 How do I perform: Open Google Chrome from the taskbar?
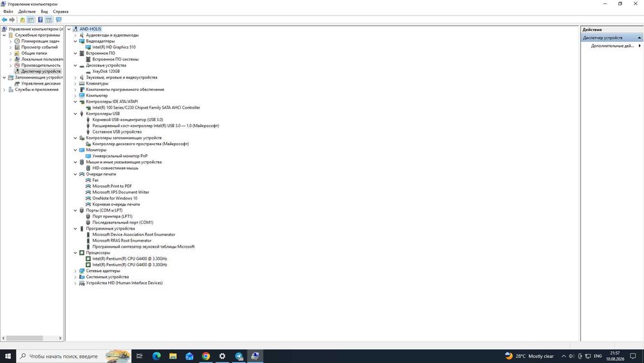(206, 356)
